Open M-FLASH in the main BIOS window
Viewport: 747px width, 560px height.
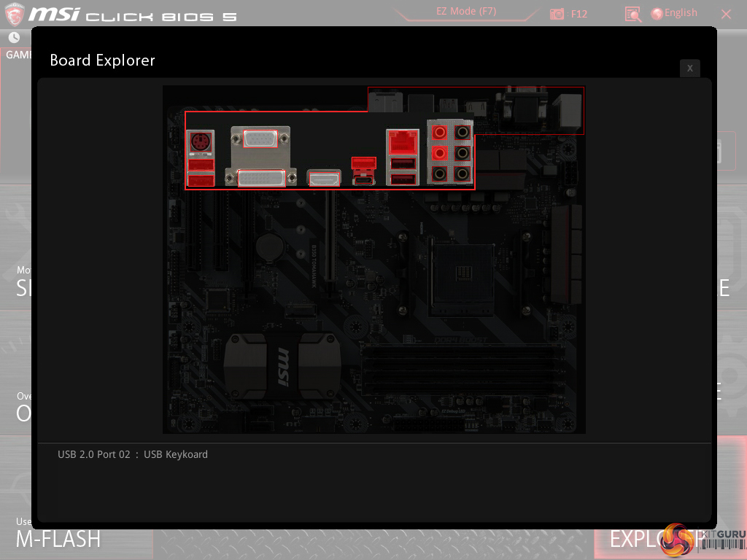coord(58,539)
